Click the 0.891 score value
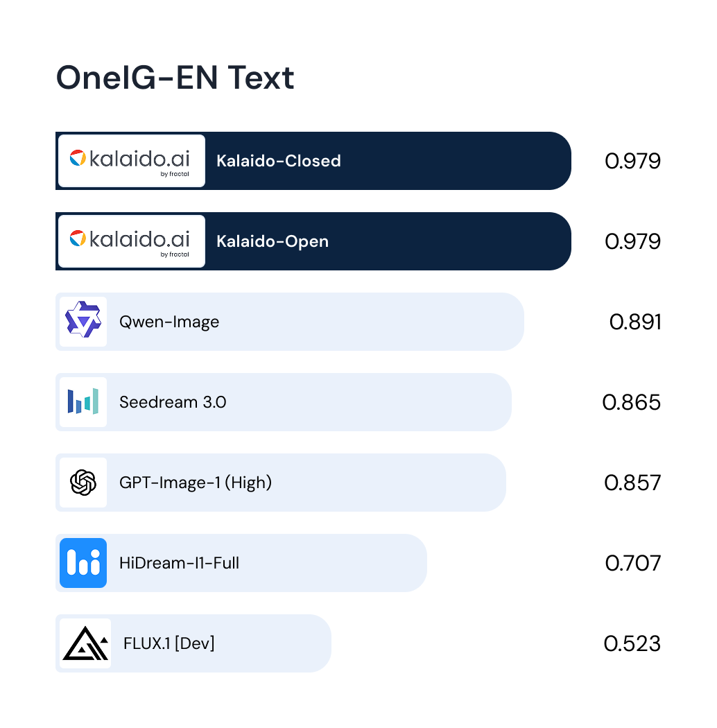The width and height of the screenshot is (717, 728). click(x=634, y=322)
